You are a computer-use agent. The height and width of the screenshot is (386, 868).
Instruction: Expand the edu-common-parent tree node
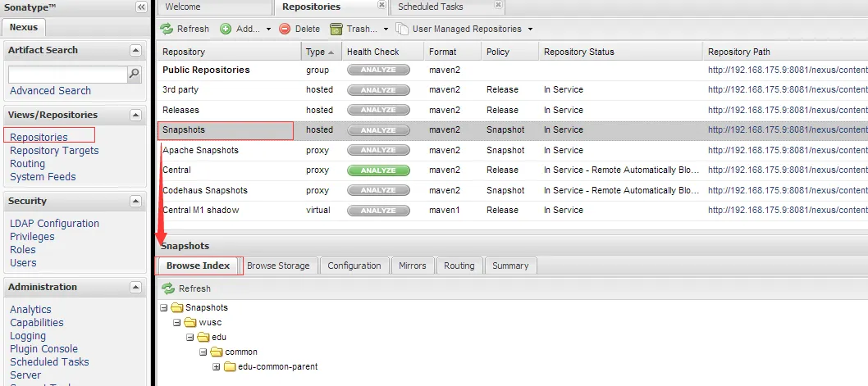pos(217,366)
